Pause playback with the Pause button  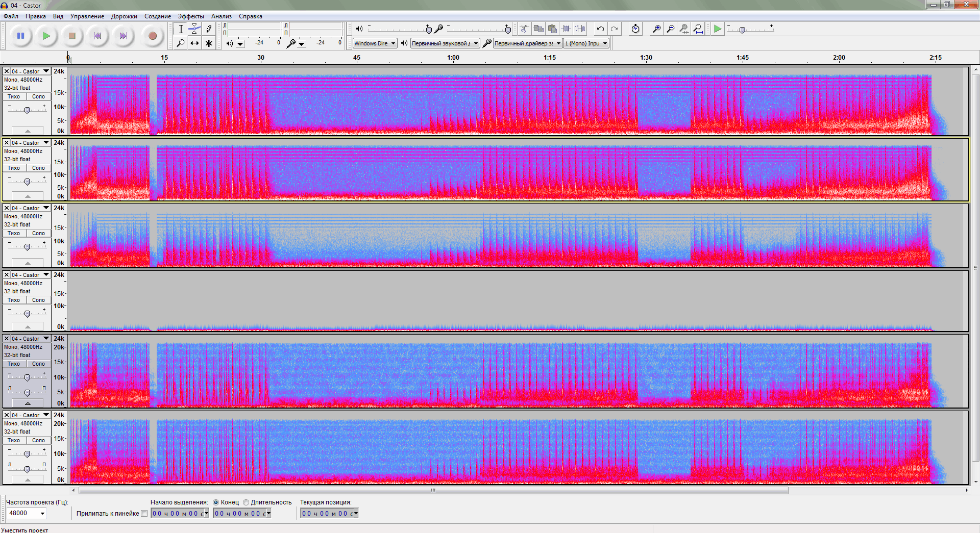pyautogui.click(x=21, y=36)
